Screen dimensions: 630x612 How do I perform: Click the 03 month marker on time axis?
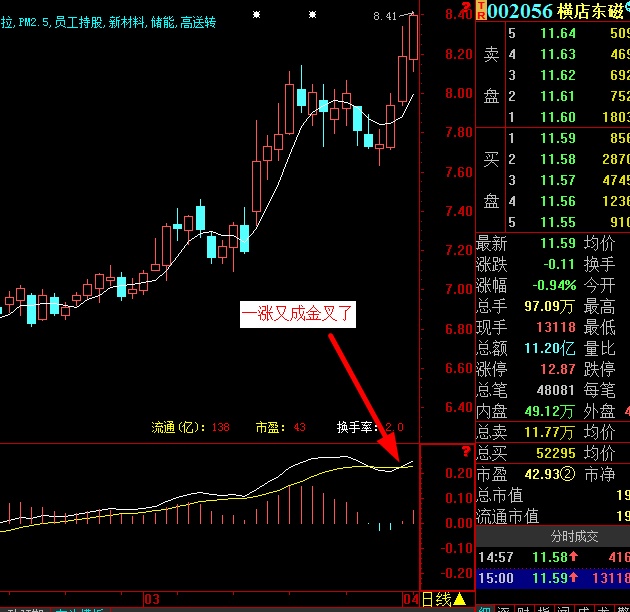point(152,598)
